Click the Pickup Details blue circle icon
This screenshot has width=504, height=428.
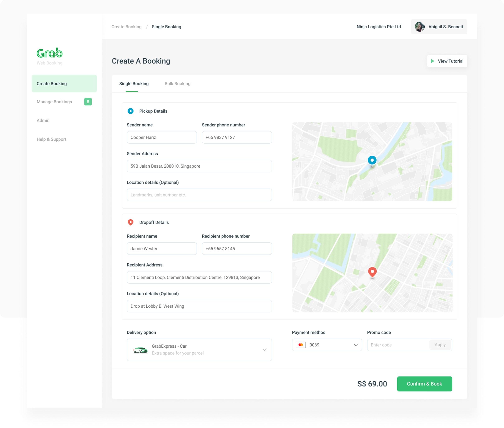coord(130,111)
